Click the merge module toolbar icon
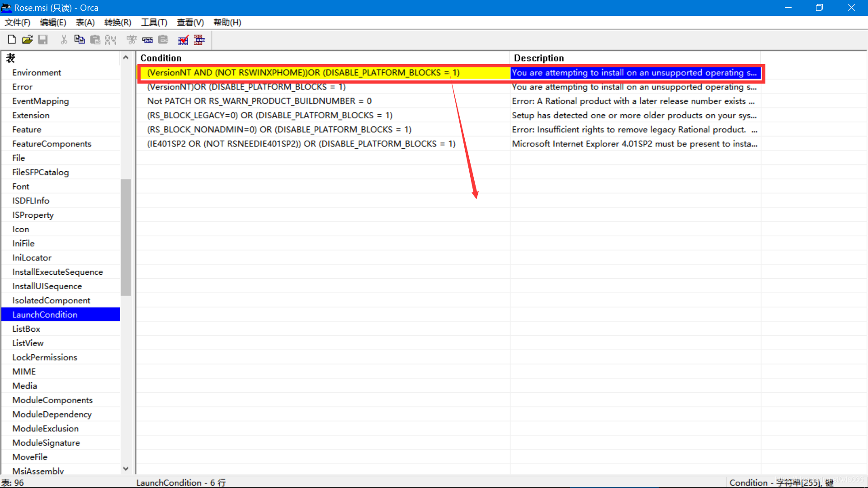 click(199, 39)
